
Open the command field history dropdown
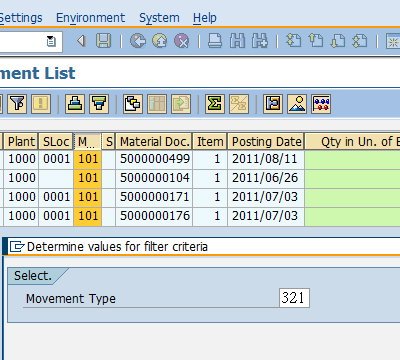pyautogui.click(x=51, y=41)
